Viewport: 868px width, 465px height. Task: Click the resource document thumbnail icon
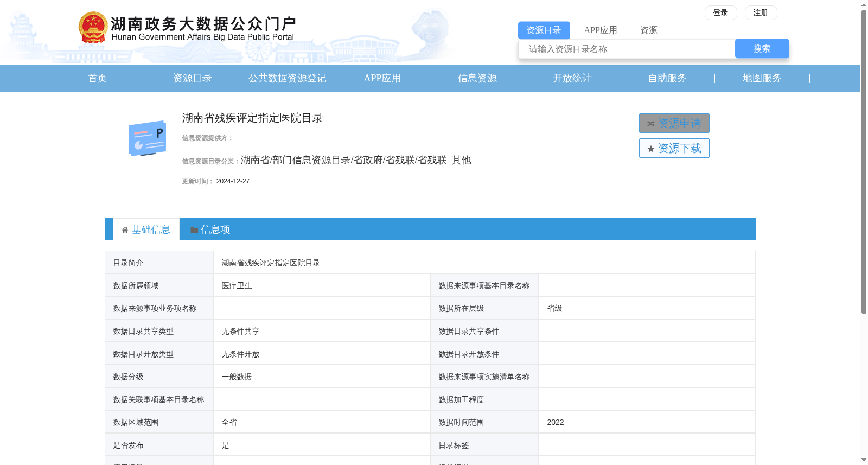pyautogui.click(x=147, y=138)
